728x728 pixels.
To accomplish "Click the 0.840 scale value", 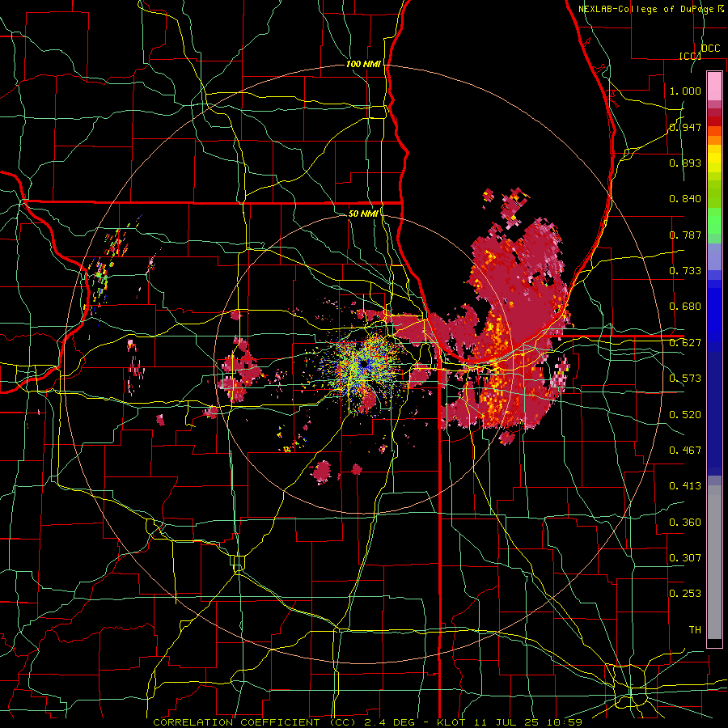I will click(685, 199).
